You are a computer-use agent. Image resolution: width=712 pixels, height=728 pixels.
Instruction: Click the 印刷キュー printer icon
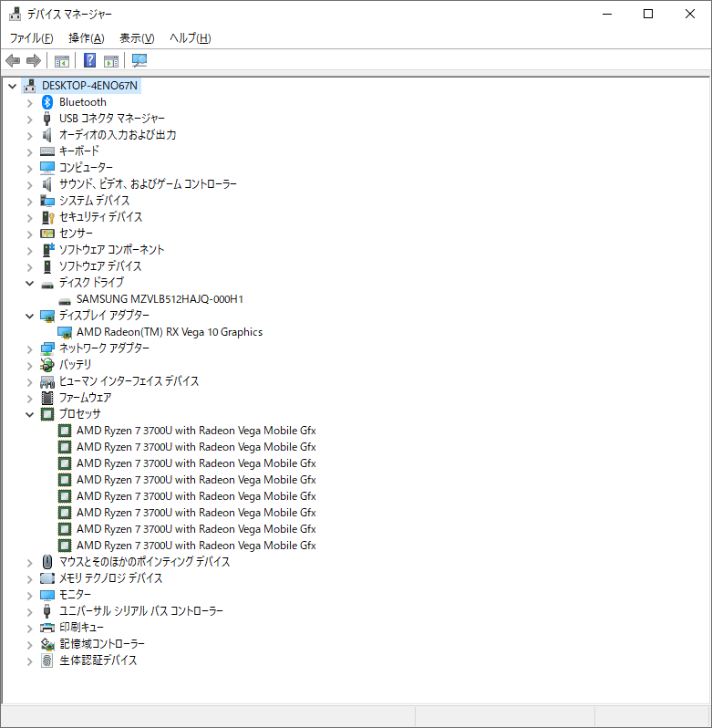click(46, 628)
